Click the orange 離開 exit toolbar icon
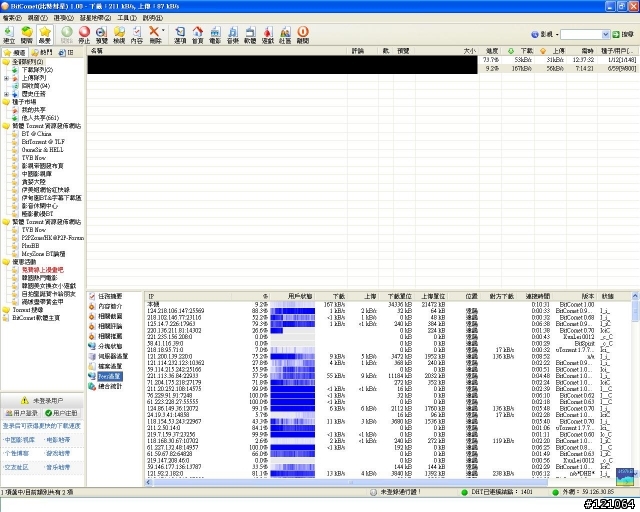640x512 pixels. pos(303,35)
